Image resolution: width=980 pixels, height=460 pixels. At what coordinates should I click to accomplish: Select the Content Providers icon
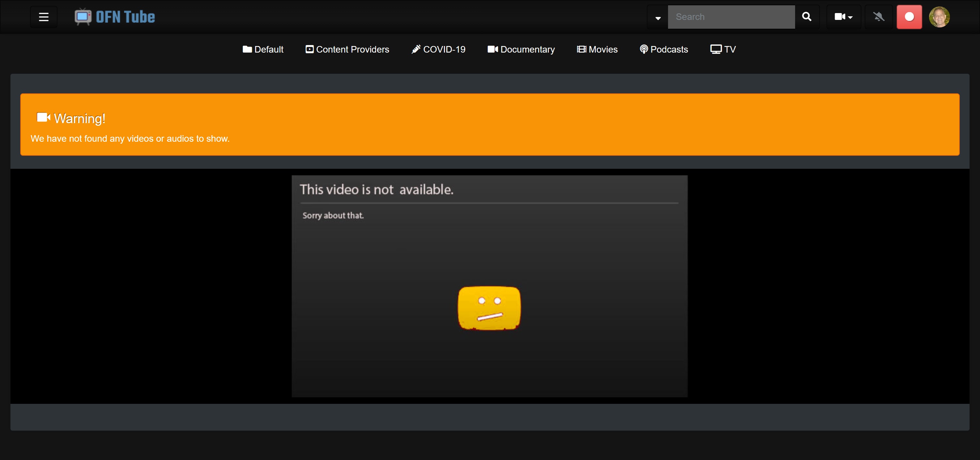coord(309,49)
